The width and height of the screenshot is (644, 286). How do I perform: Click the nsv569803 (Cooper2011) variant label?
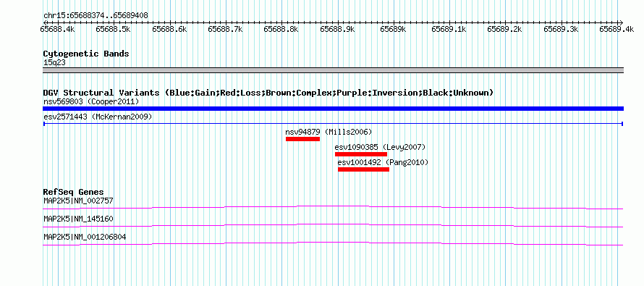click(x=91, y=101)
